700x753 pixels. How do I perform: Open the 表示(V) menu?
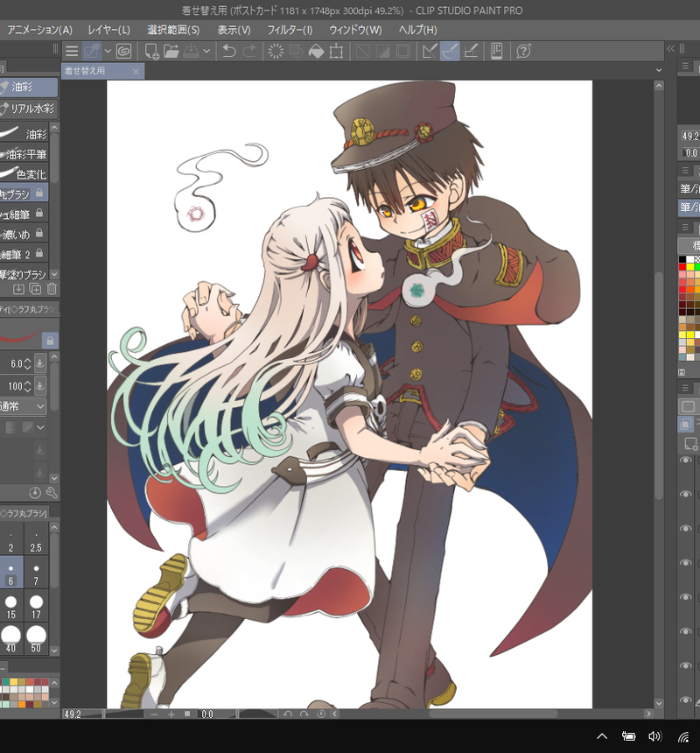[x=234, y=31]
